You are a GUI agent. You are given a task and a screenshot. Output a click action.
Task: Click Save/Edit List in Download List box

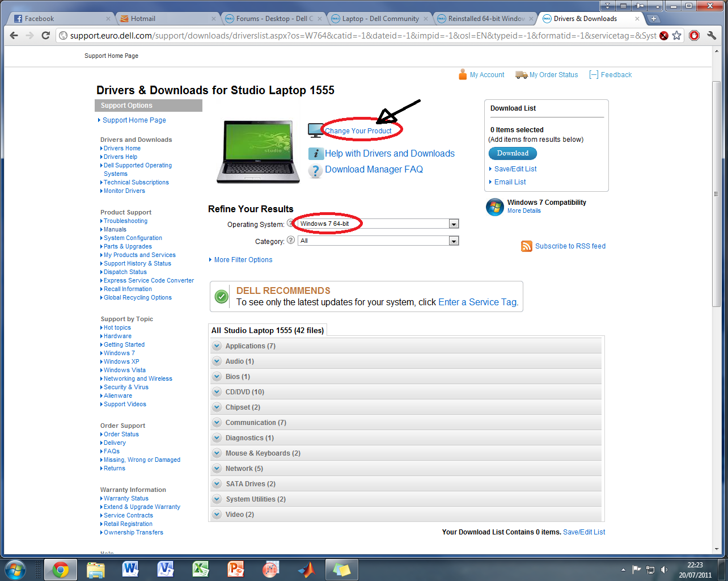pyautogui.click(x=515, y=169)
